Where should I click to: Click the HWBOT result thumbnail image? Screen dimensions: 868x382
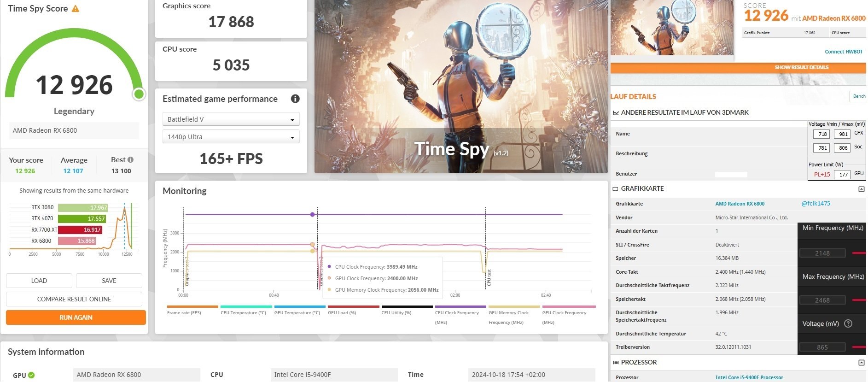672,28
